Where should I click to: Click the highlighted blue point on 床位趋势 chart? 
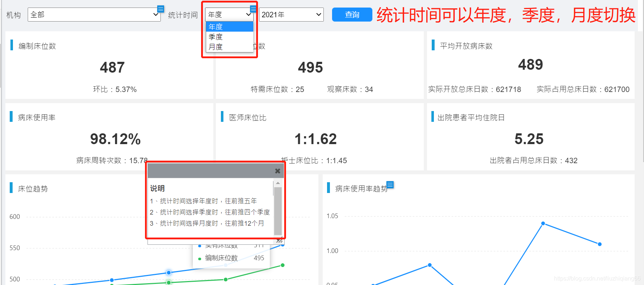click(169, 273)
